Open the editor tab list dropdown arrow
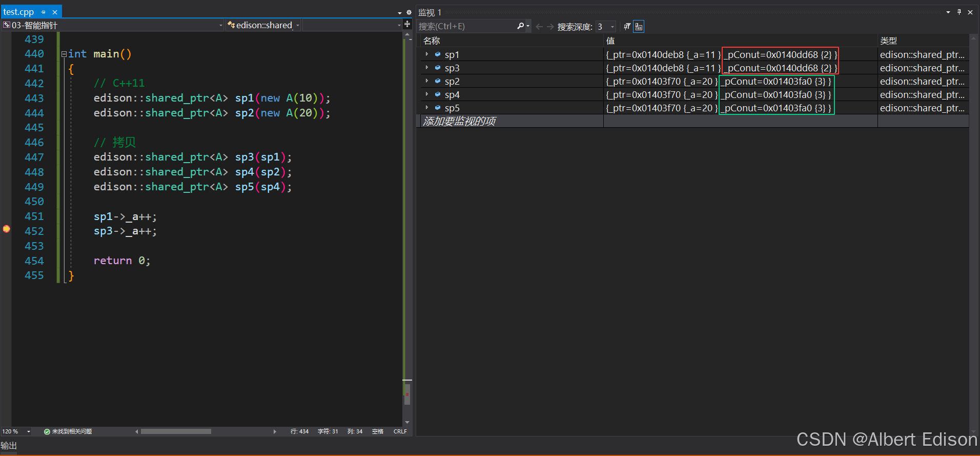Image resolution: width=980 pixels, height=456 pixels. pos(400,12)
